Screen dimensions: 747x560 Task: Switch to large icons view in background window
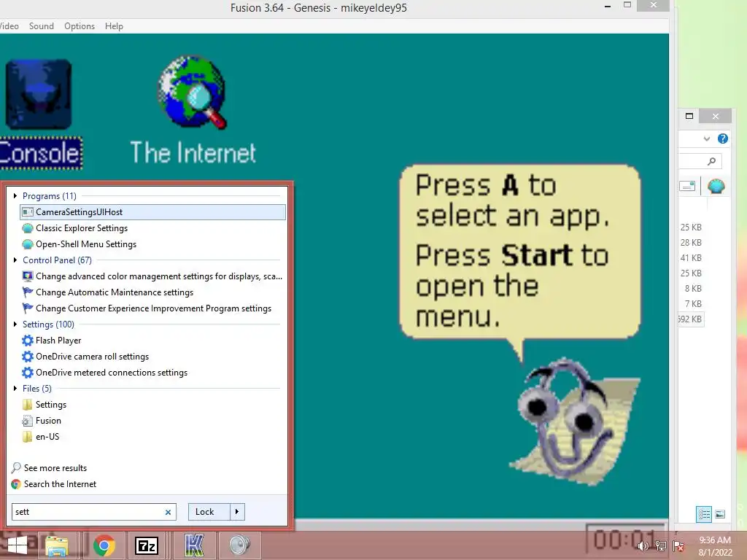click(x=720, y=514)
